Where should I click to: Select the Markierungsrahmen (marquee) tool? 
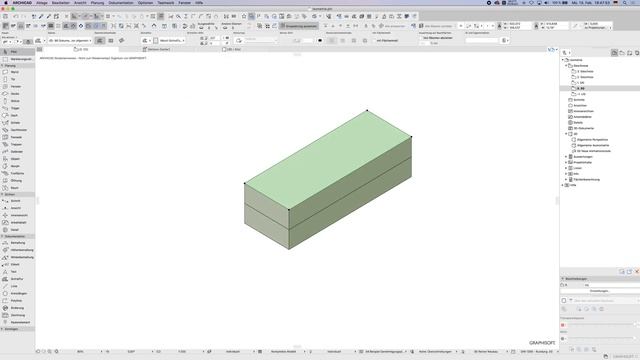[x=17, y=59]
